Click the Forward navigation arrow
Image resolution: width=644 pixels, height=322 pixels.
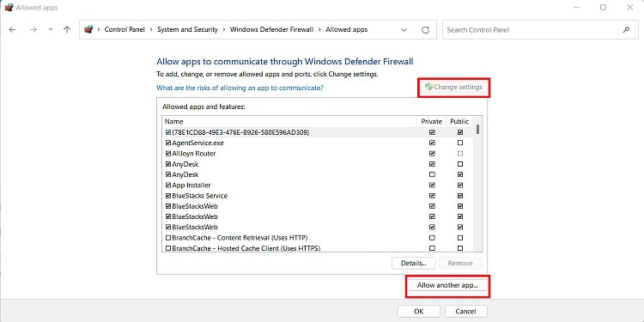click(33, 29)
